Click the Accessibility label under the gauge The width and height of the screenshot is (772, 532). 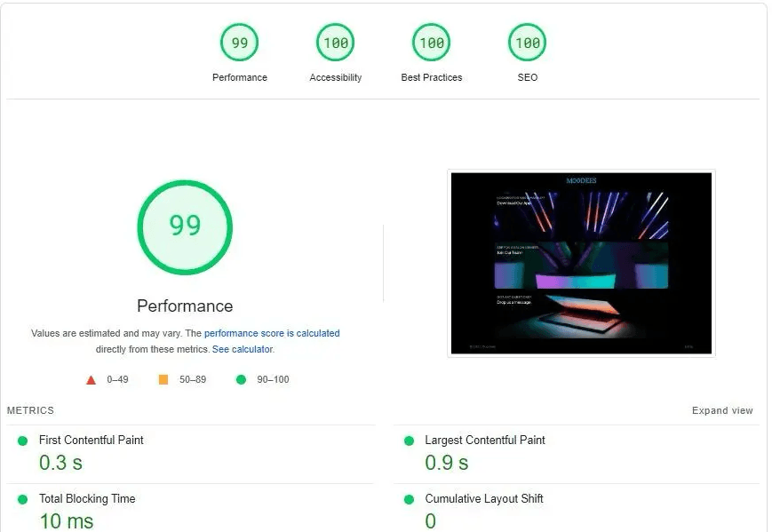[x=336, y=78]
